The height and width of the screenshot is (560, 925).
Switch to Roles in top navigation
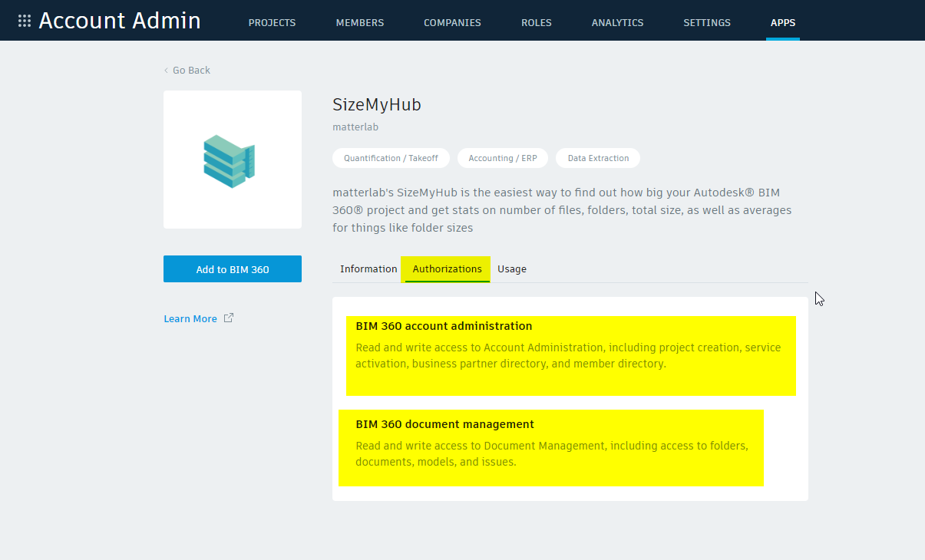(537, 23)
